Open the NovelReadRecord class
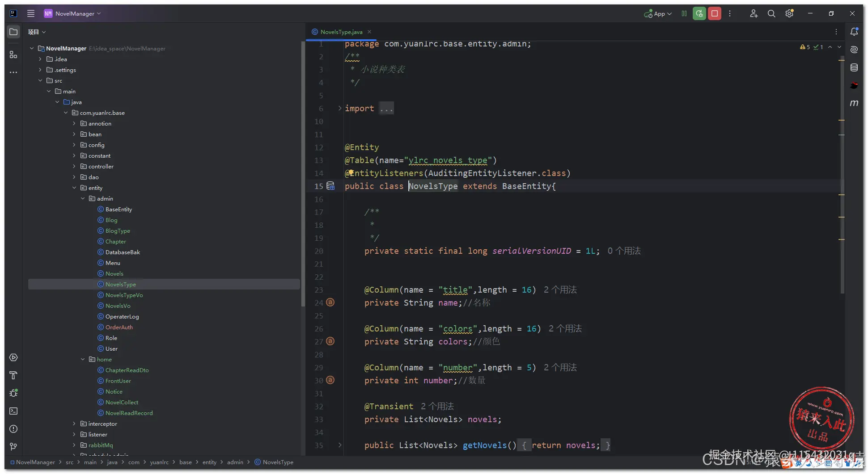Viewport: 868px width, 474px height. coord(129,413)
